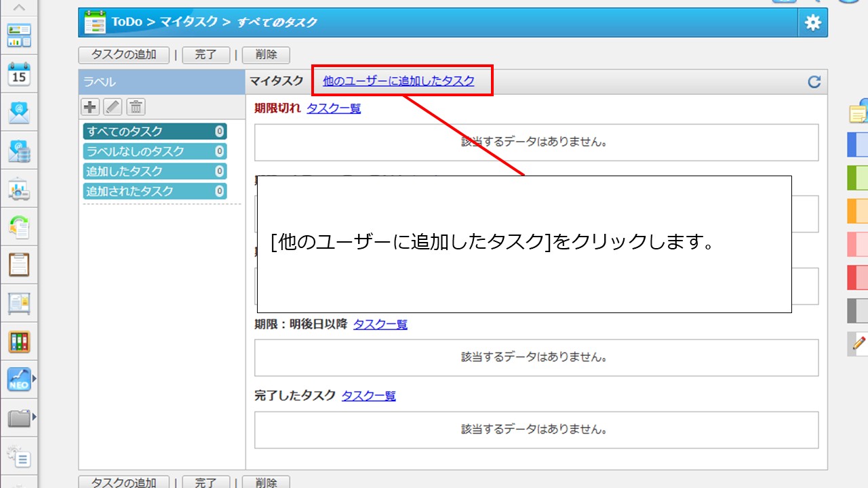Click the add label plus icon
This screenshot has height=488, width=868.
[90, 106]
